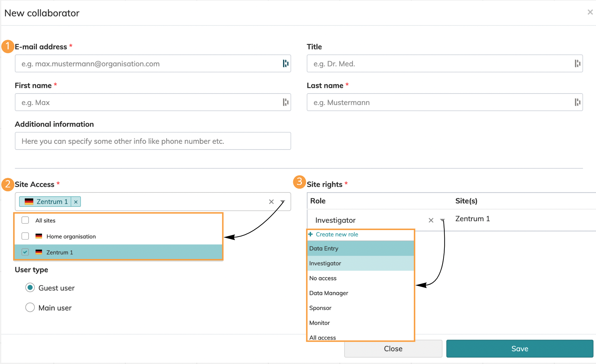Close the New collaborator dialog with X
The width and height of the screenshot is (596, 364).
click(x=590, y=12)
